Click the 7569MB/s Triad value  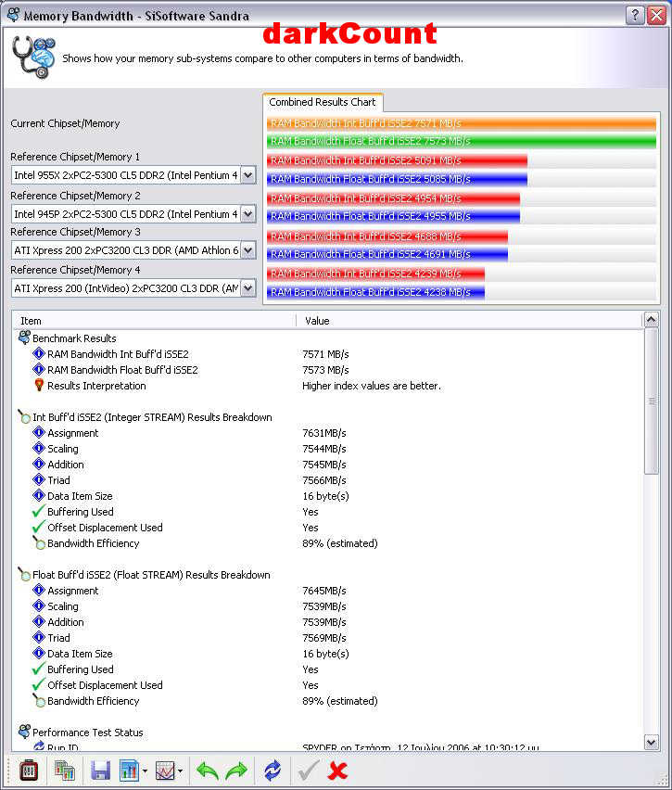[323, 638]
